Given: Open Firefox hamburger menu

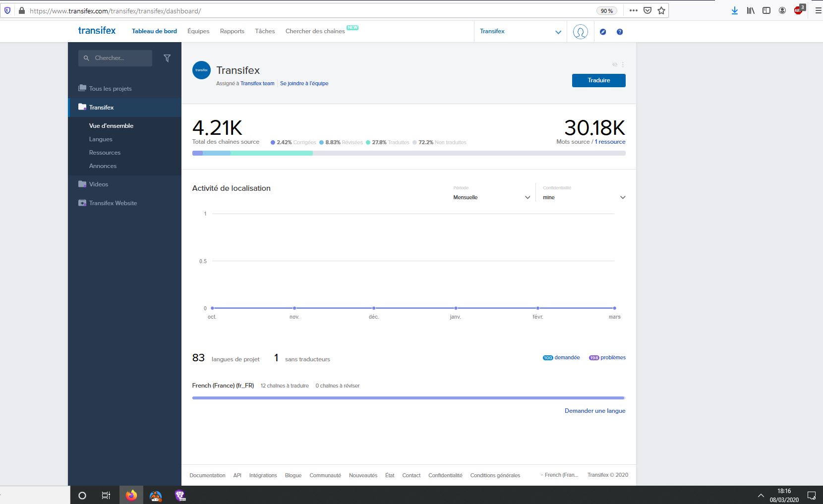Looking at the screenshot, I should click(x=818, y=10).
